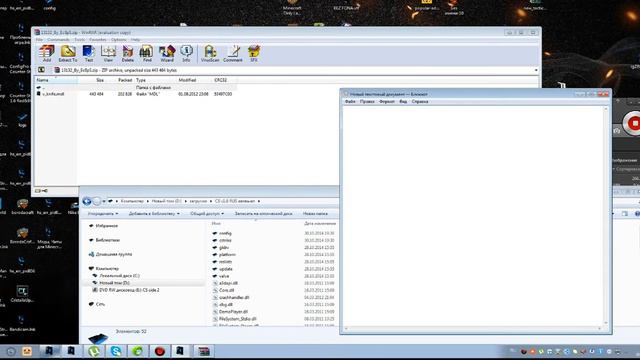This screenshot has width=640, height=360.
Task: Open the Упорядочить dropdown in Explorer
Action: pyautogui.click(x=103, y=213)
